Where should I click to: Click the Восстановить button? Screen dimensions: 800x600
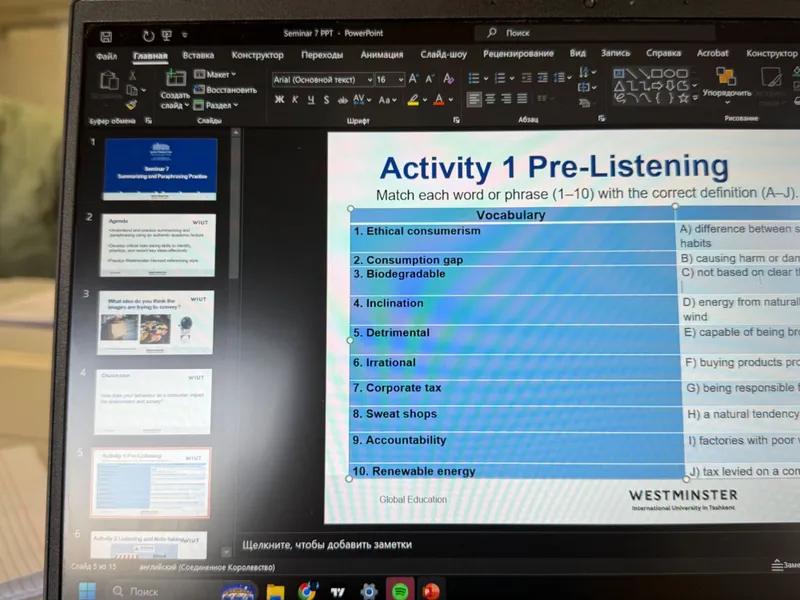[226, 90]
